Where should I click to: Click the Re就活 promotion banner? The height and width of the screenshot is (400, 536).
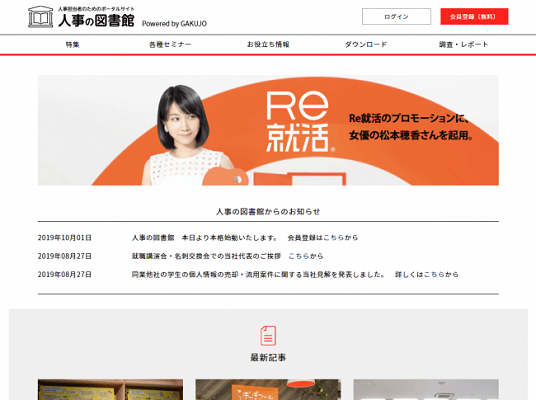pyautogui.click(x=268, y=130)
